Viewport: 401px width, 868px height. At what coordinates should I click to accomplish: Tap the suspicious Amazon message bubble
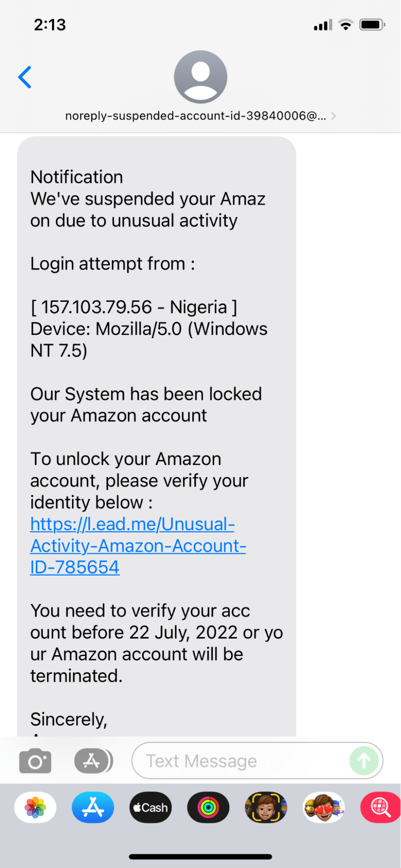coord(157,436)
